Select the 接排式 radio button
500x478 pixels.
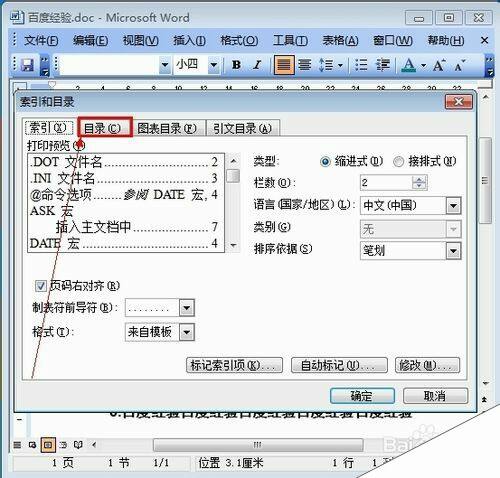coord(398,162)
